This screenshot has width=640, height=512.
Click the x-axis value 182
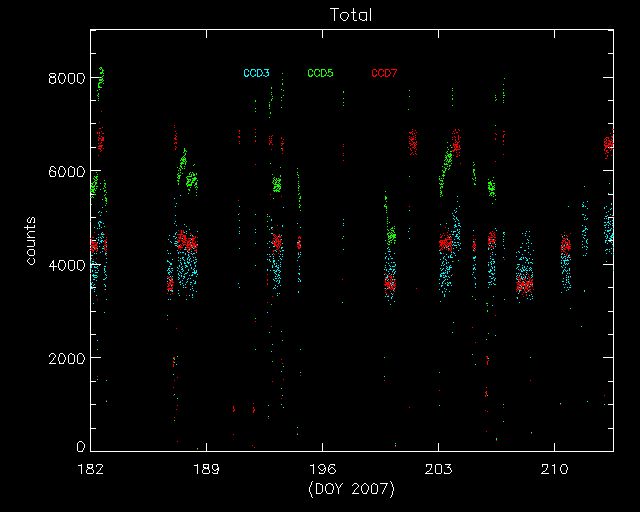tap(90, 469)
